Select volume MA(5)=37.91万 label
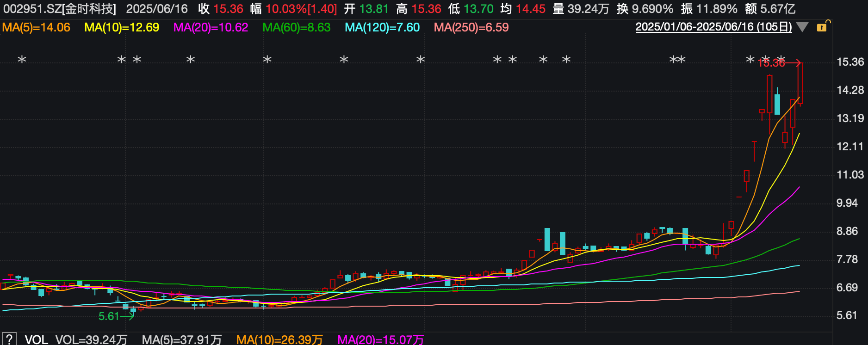 182,339
